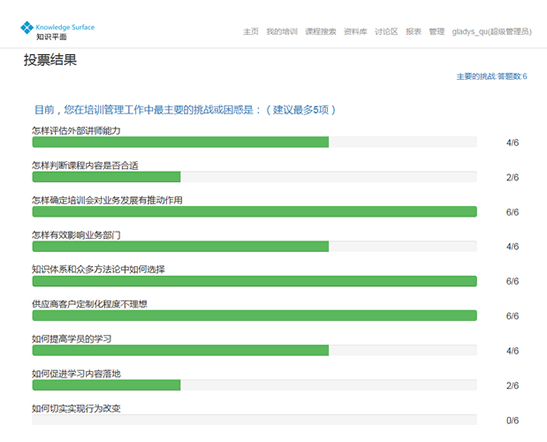Click the 主要的挑战 答题数:6 link
This screenshot has height=442, width=547.
click(x=492, y=76)
